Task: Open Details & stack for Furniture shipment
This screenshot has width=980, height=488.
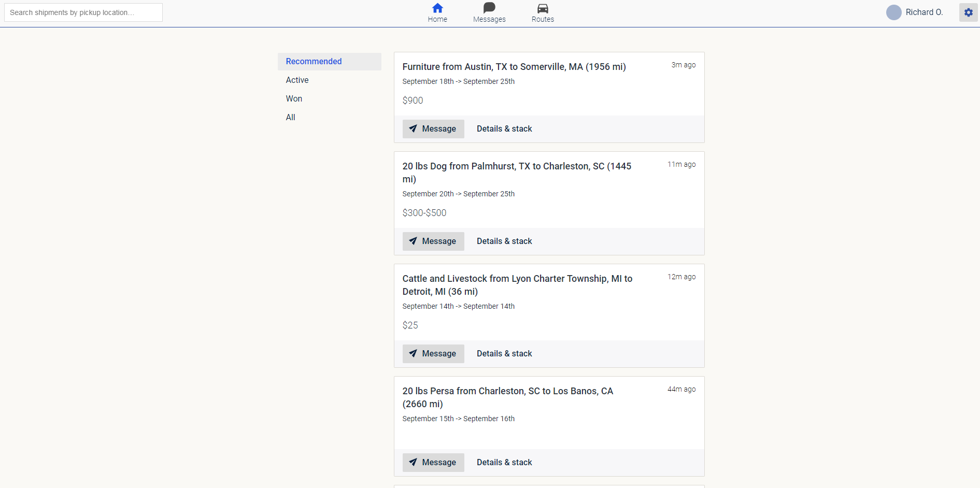Action: tap(504, 129)
